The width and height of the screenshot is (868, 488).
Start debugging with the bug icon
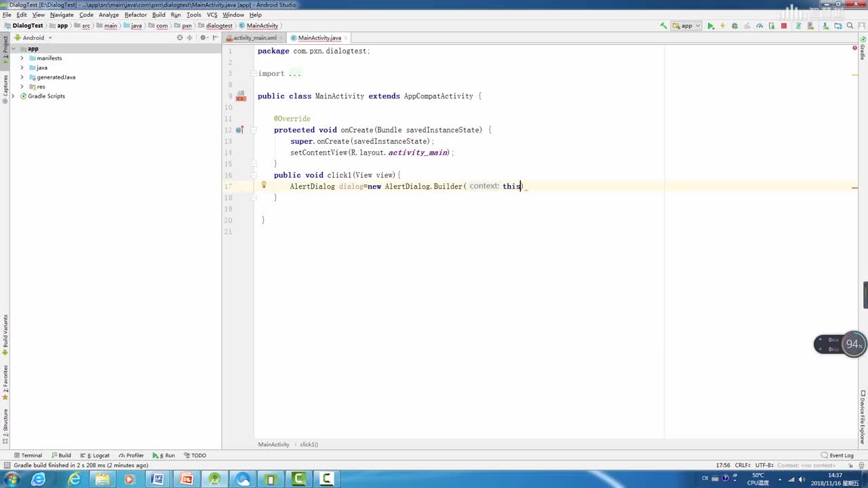(x=734, y=26)
